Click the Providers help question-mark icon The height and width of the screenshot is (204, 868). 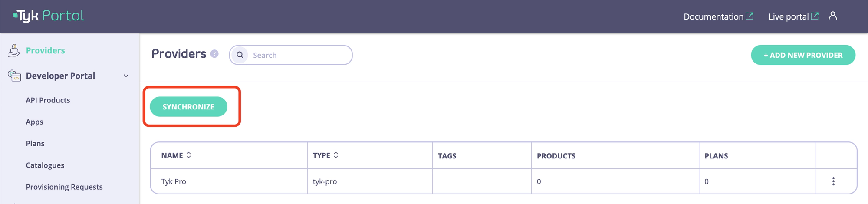[214, 54]
